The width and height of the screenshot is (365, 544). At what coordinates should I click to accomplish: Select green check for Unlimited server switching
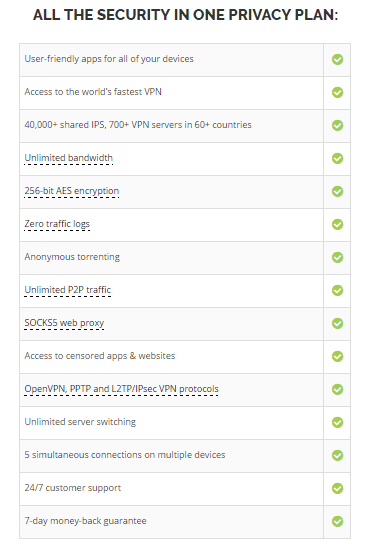click(x=337, y=422)
